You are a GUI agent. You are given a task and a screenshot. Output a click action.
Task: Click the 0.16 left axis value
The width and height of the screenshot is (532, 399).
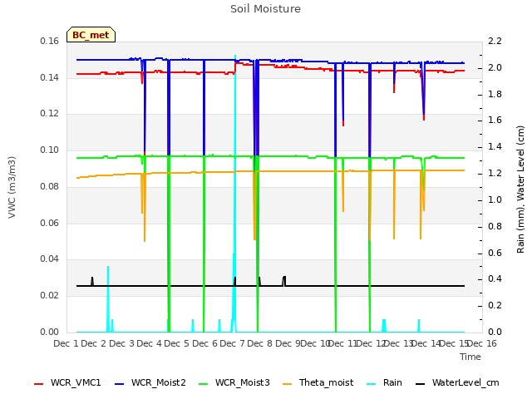tap(50, 41)
